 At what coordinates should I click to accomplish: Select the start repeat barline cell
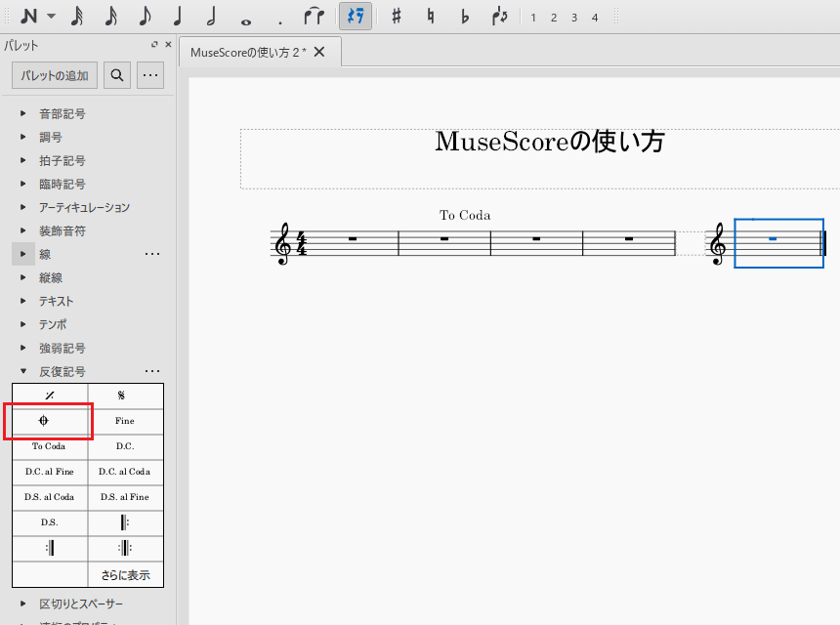tap(125, 522)
